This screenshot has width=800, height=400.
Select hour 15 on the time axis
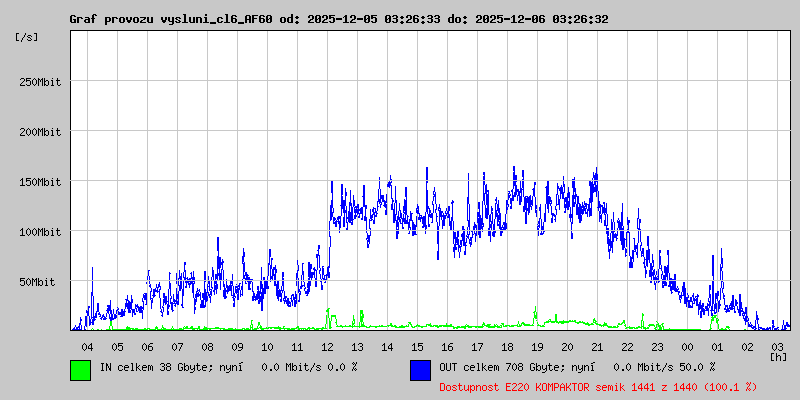(417, 346)
